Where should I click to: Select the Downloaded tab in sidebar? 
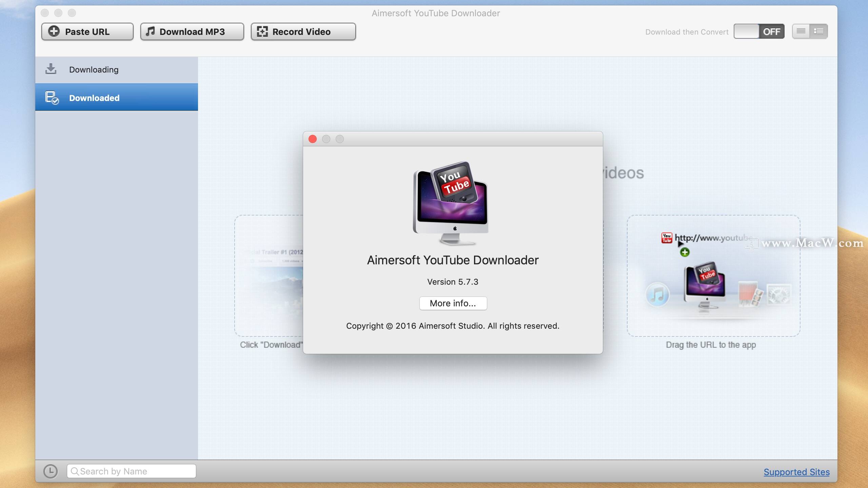[117, 98]
